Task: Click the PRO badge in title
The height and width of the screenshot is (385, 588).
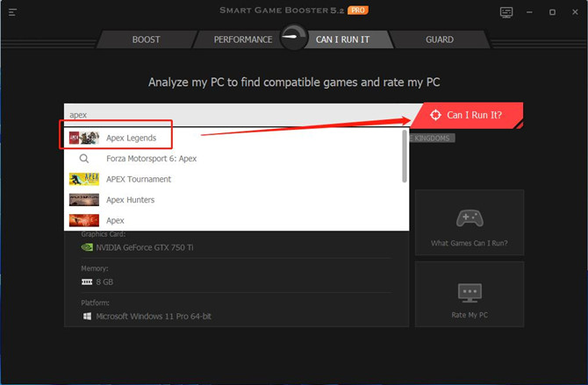Action: point(358,11)
